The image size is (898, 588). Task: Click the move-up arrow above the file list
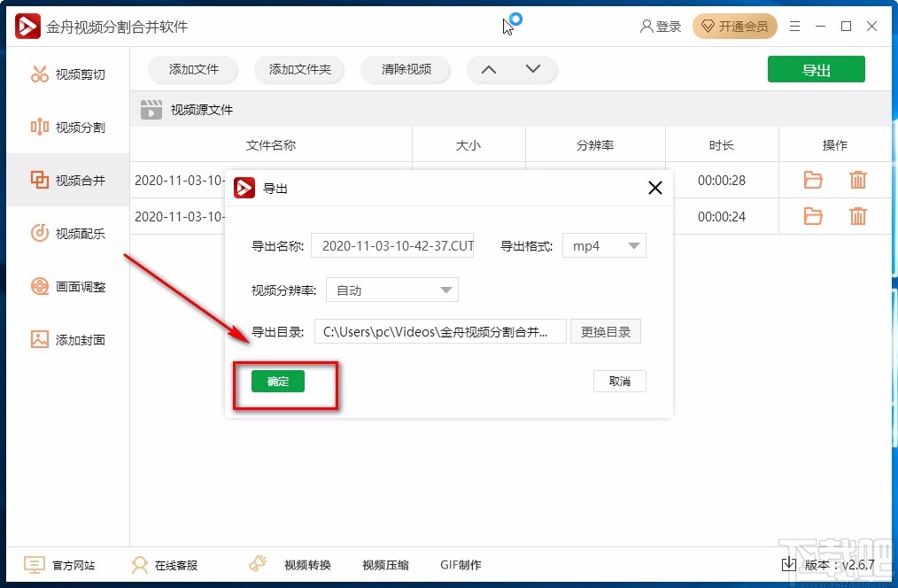click(x=488, y=68)
